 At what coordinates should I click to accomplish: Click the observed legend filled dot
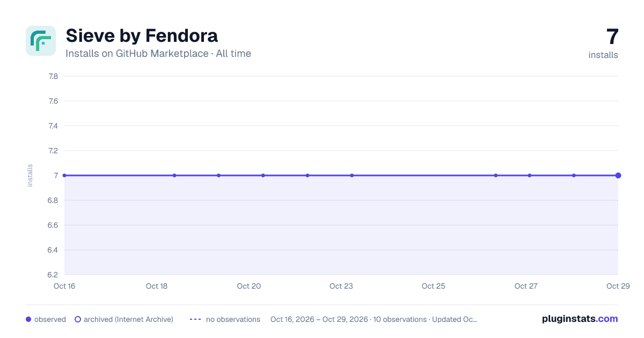[x=28, y=319]
